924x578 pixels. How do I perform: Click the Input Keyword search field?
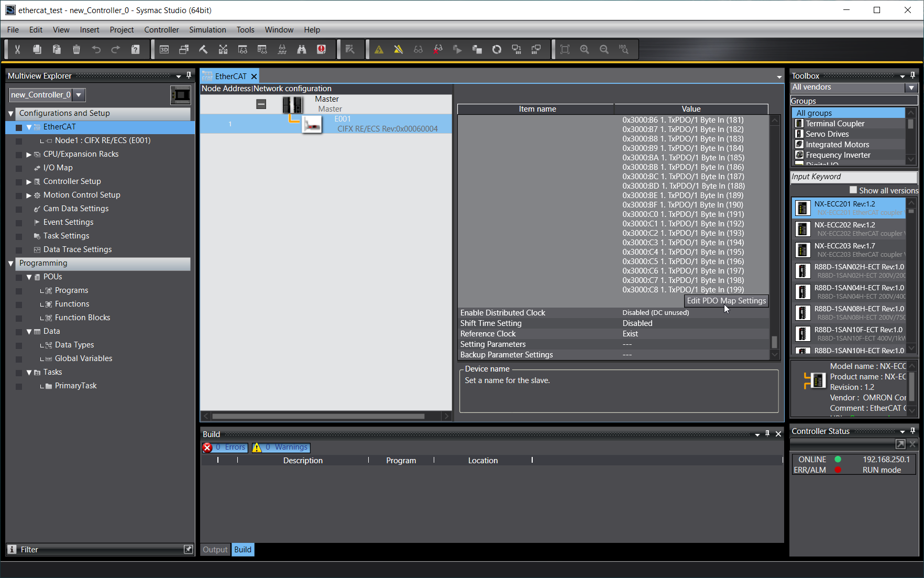853,177
